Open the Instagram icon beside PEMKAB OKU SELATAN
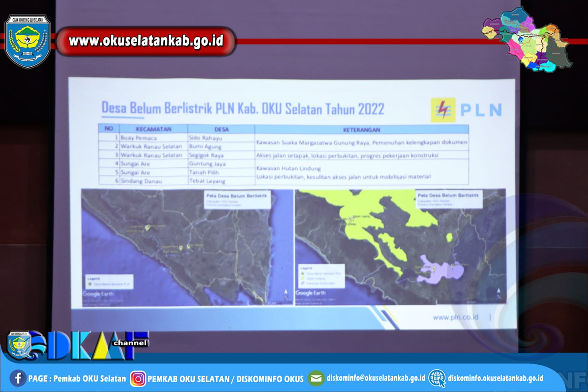This screenshot has width=588, height=392. coord(138,379)
